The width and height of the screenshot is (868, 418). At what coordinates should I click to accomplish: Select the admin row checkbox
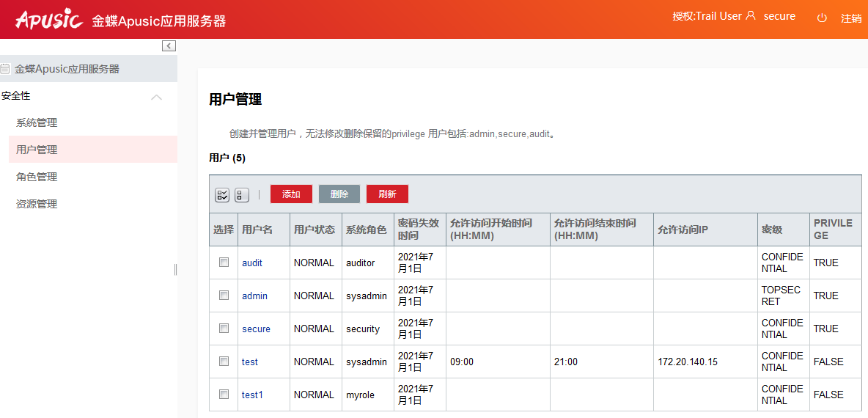pyautogui.click(x=224, y=295)
